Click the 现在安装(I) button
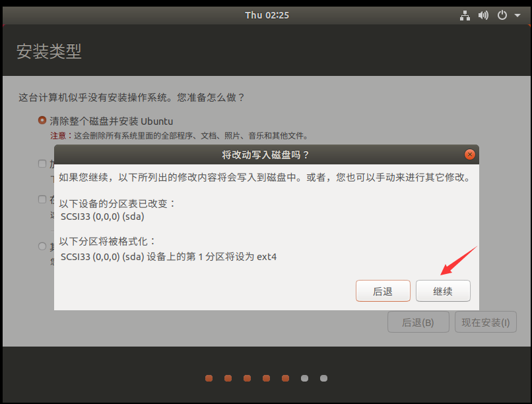 click(x=486, y=322)
